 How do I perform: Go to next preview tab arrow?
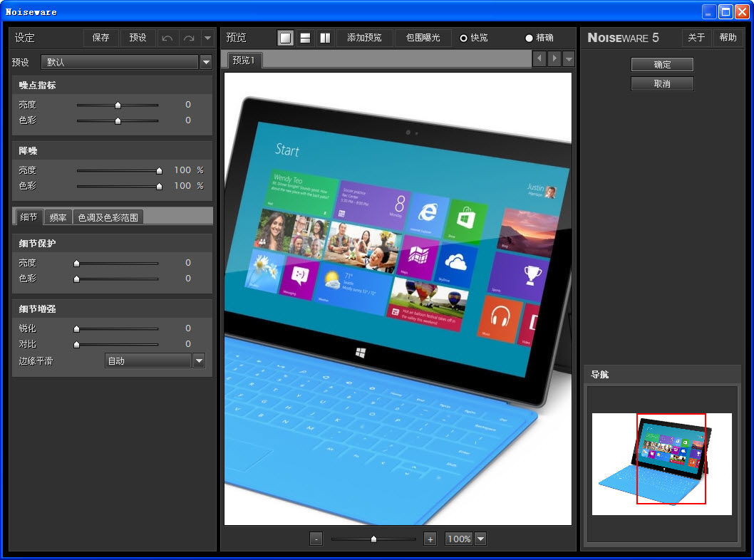tap(554, 58)
